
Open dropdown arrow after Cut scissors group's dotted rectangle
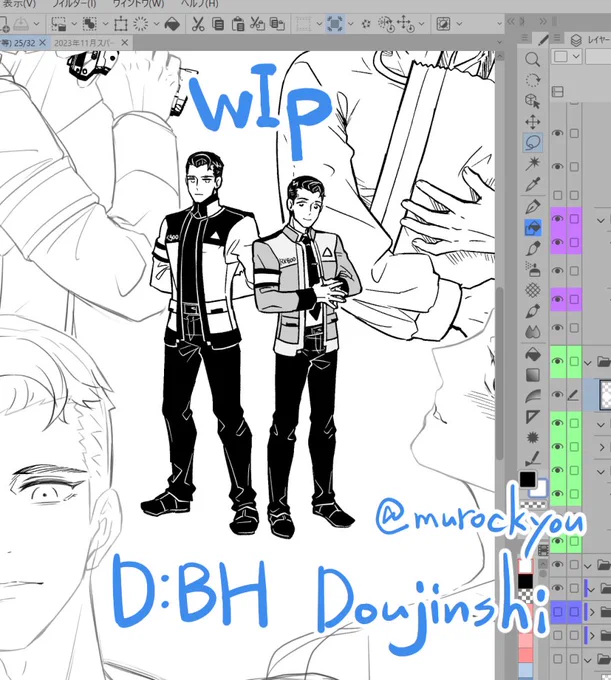click(319, 24)
